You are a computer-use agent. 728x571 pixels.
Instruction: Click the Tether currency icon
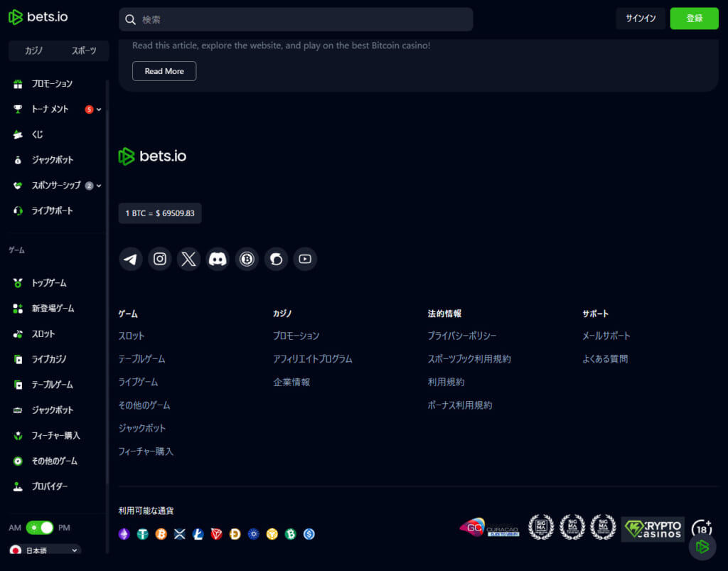142,534
